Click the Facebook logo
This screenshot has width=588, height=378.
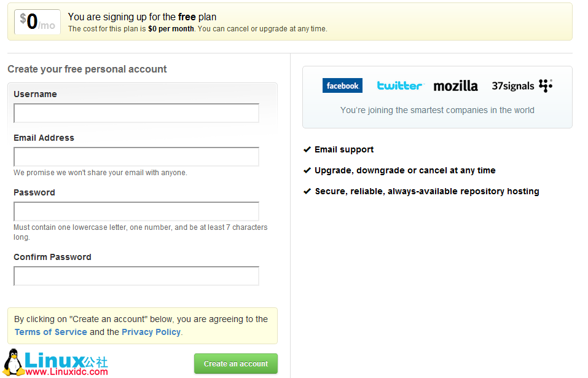[342, 85]
